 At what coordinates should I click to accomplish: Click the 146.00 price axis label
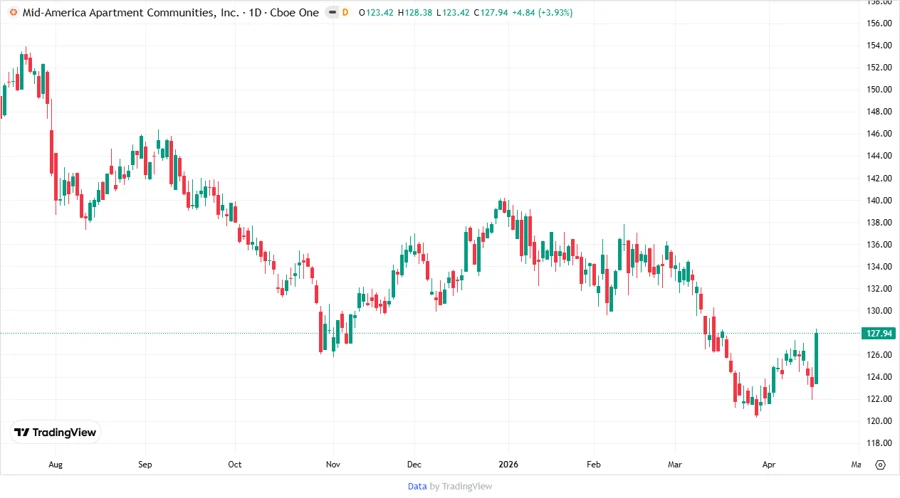pos(879,134)
